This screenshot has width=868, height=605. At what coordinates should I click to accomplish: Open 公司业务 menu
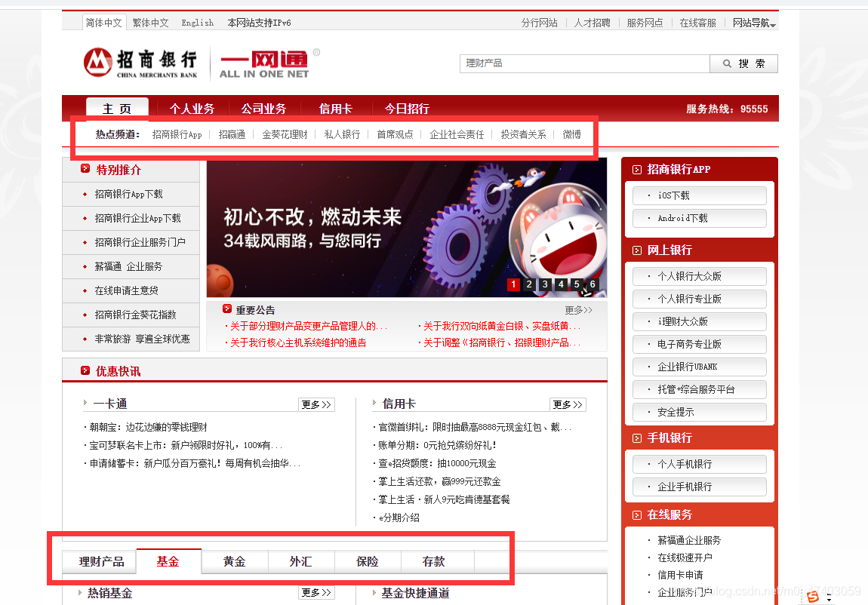click(x=263, y=109)
